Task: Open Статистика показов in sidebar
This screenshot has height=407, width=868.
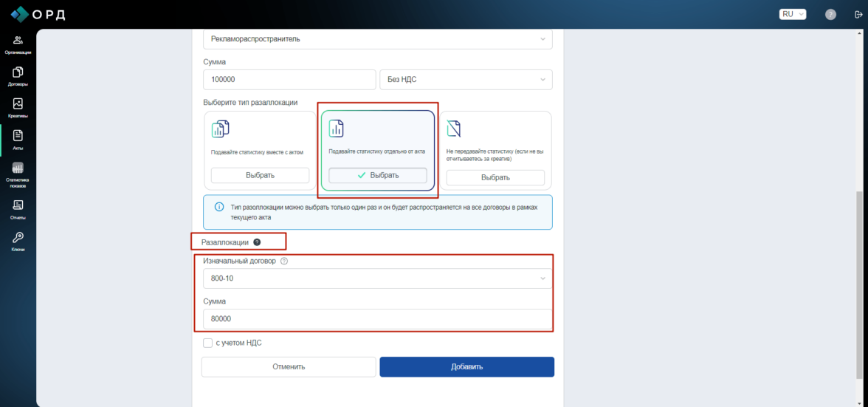Action: pos(18,174)
